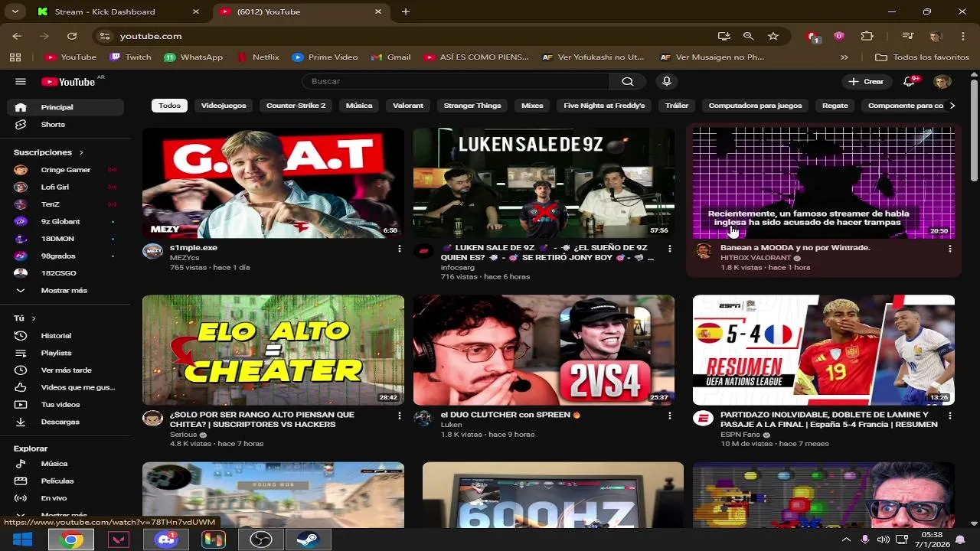Open options menu for LUKEN SALE DE 9Z video
Image resolution: width=980 pixels, height=551 pixels.
tap(670, 249)
